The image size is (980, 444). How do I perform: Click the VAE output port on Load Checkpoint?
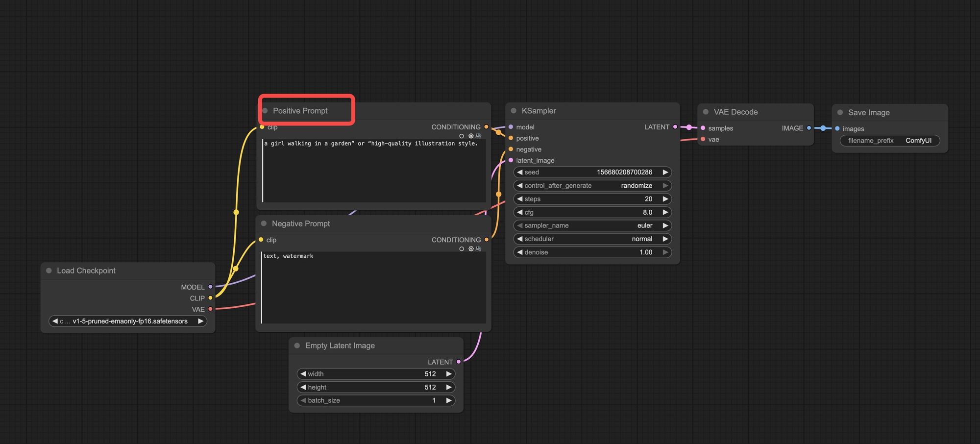pyautogui.click(x=210, y=309)
